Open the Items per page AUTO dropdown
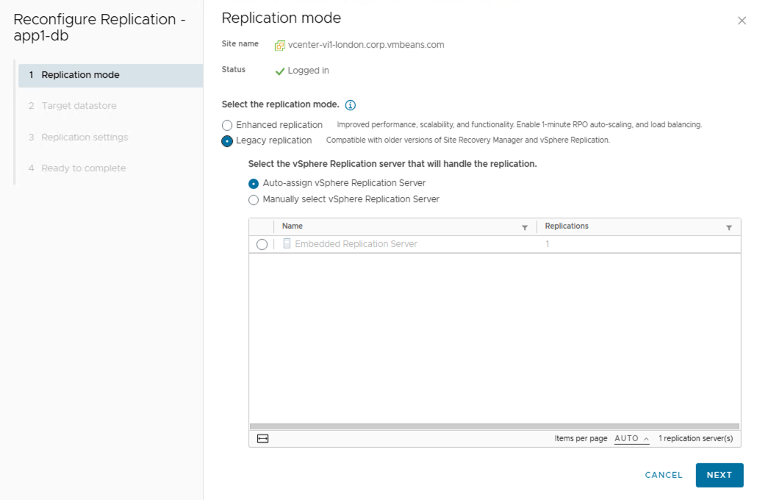Image resolution: width=757 pixels, height=500 pixels. 631,439
